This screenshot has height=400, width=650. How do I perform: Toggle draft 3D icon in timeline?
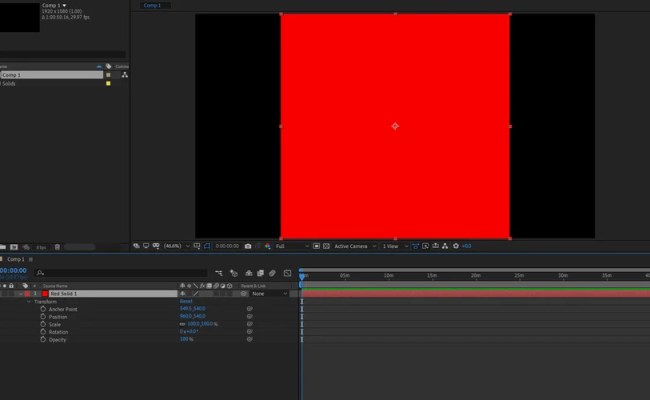pos(234,273)
